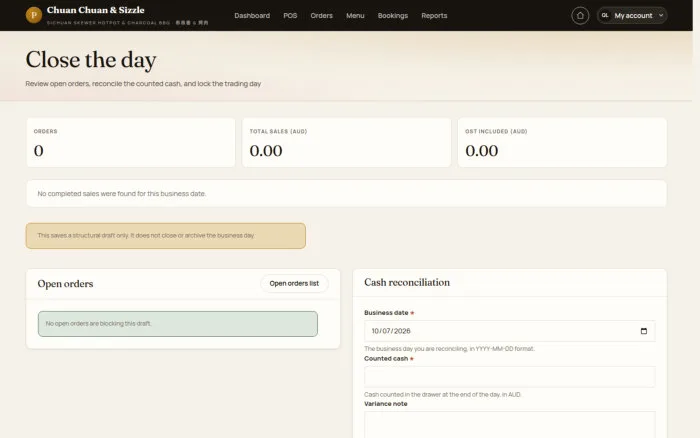Switch to Bookings page
Image resolution: width=700 pixels, height=438 pixels.
392,16
